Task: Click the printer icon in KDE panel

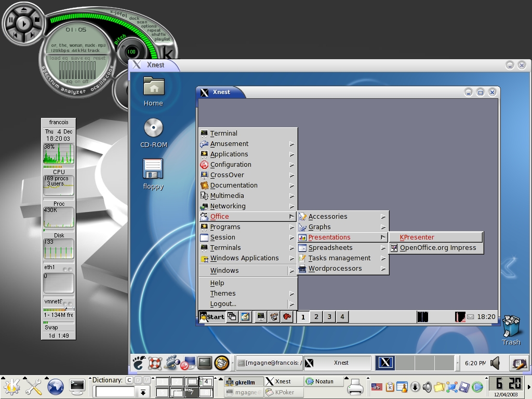Action: point(355,387)
